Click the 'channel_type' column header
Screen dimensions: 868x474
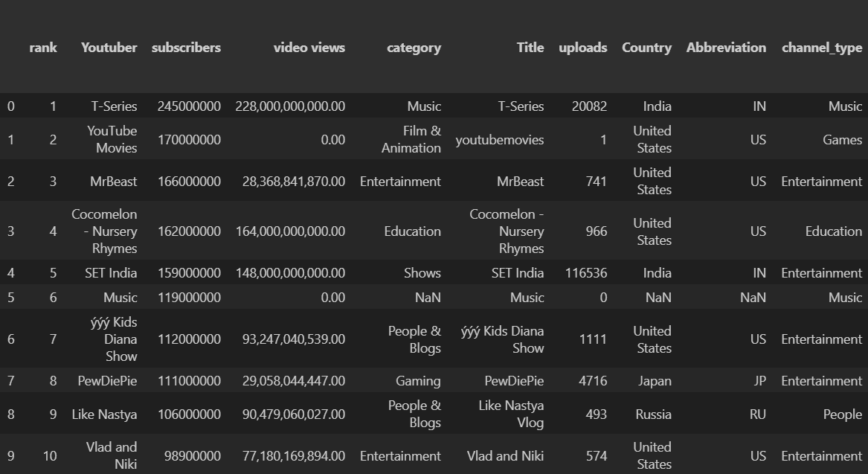click(822, 48)
